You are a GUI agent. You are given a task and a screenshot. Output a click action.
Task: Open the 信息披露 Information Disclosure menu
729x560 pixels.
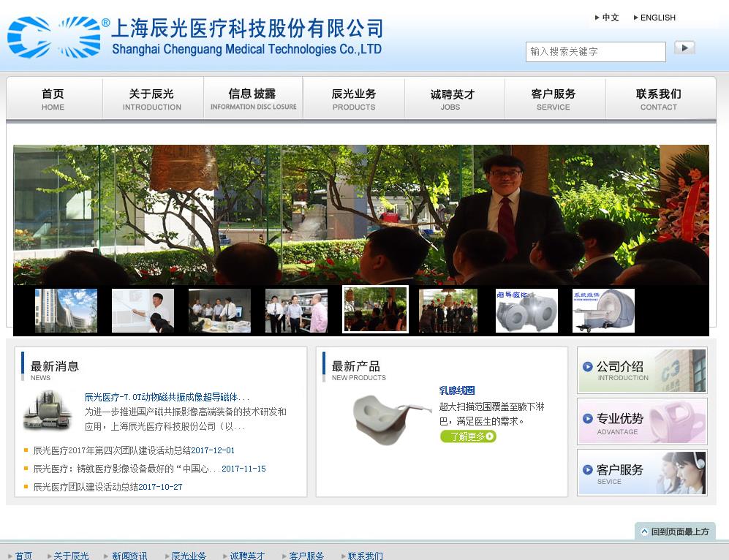coord(254,99)
